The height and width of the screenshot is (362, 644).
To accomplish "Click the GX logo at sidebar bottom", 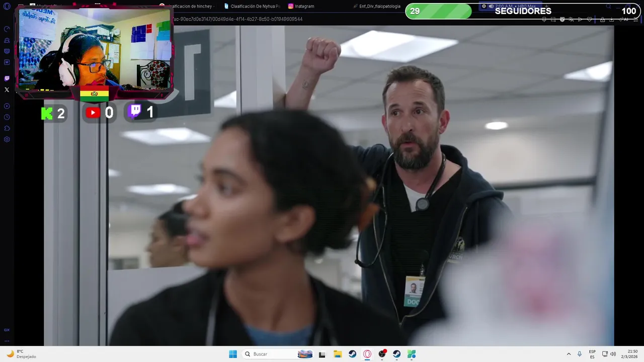I will tap(7, 330).
